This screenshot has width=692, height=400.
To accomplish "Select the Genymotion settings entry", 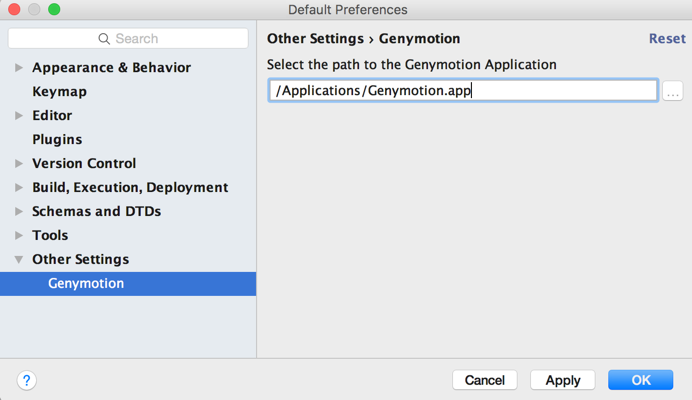I will tap(86, 284).
